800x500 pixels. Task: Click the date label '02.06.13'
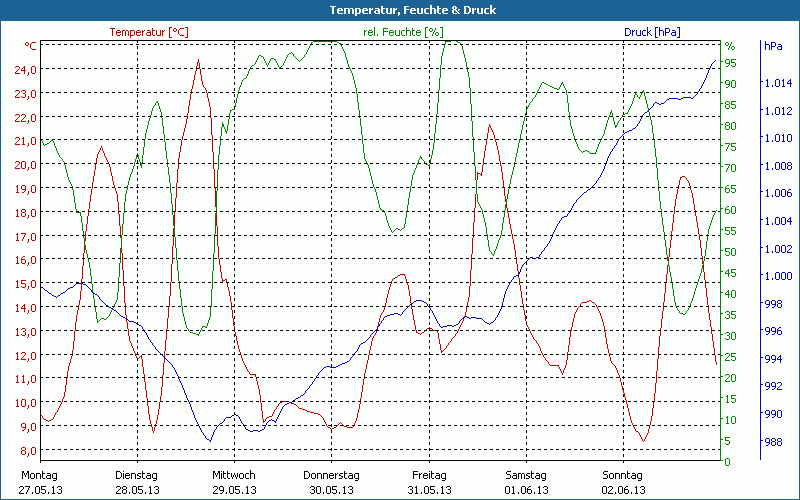point(624,490)
